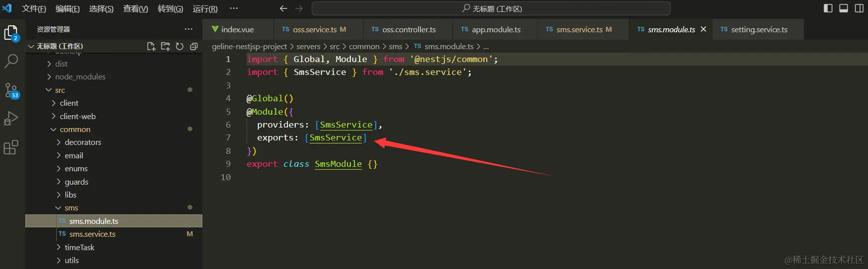
Task: Open the 文件(F) menu
Action: [x=34, y=8]
